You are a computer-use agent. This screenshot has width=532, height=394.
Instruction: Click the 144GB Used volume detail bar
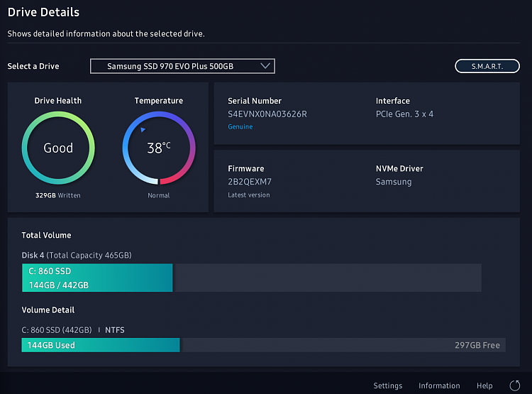coord(101,345)
